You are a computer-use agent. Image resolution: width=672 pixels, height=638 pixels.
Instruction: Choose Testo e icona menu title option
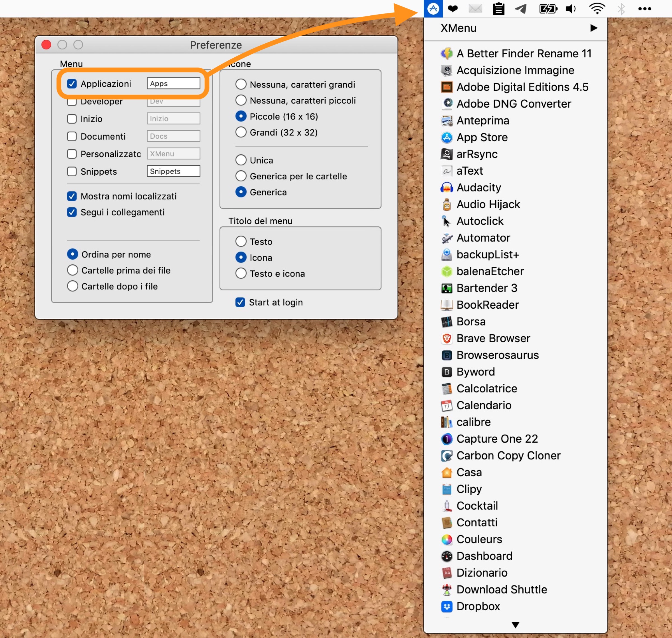tap(241, 273)
